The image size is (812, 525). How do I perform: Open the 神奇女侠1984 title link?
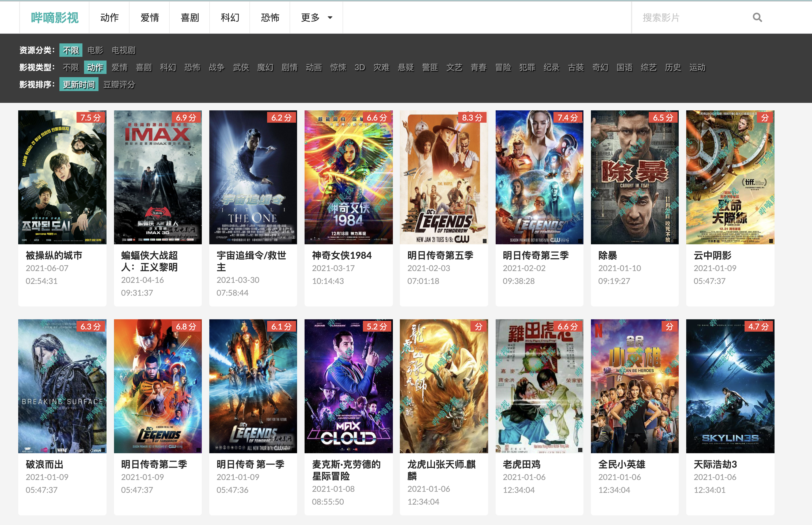[x=342, y=255]
